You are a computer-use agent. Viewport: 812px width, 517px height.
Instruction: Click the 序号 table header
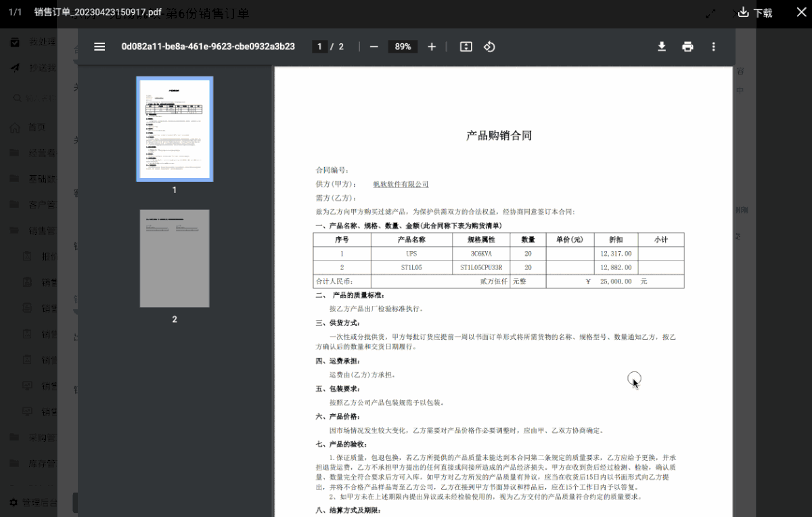tap(342, 240)
